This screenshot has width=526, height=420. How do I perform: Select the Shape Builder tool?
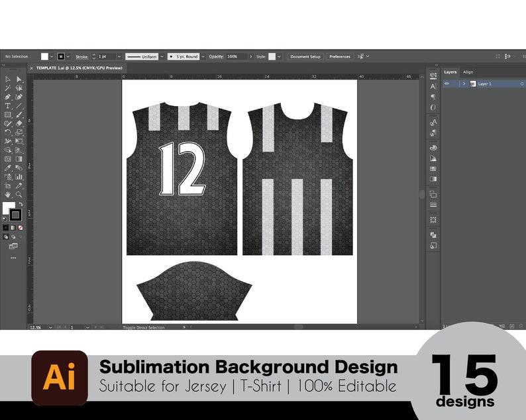click(8, 150)
